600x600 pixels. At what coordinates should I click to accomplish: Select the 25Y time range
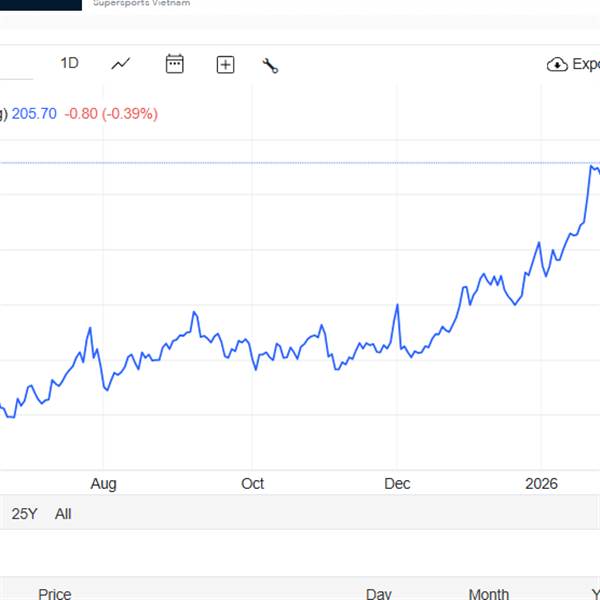click(x=25, y=514)
